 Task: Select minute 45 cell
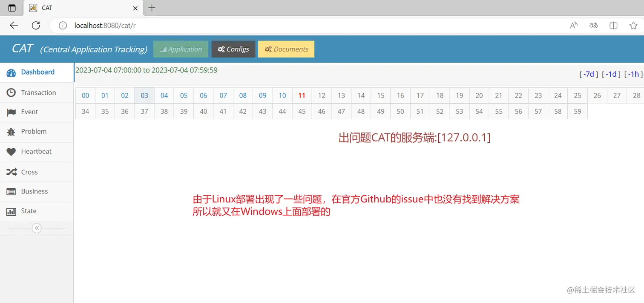(302, 112)
